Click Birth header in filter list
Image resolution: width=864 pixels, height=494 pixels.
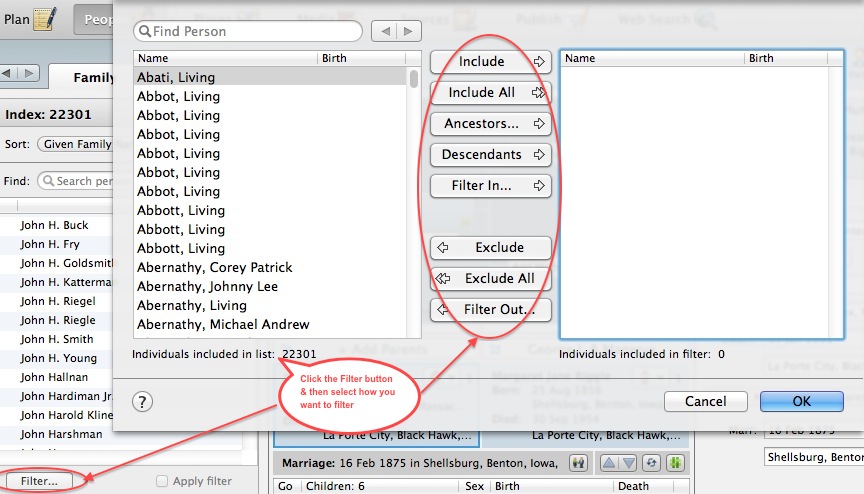[x=786, y=58]
